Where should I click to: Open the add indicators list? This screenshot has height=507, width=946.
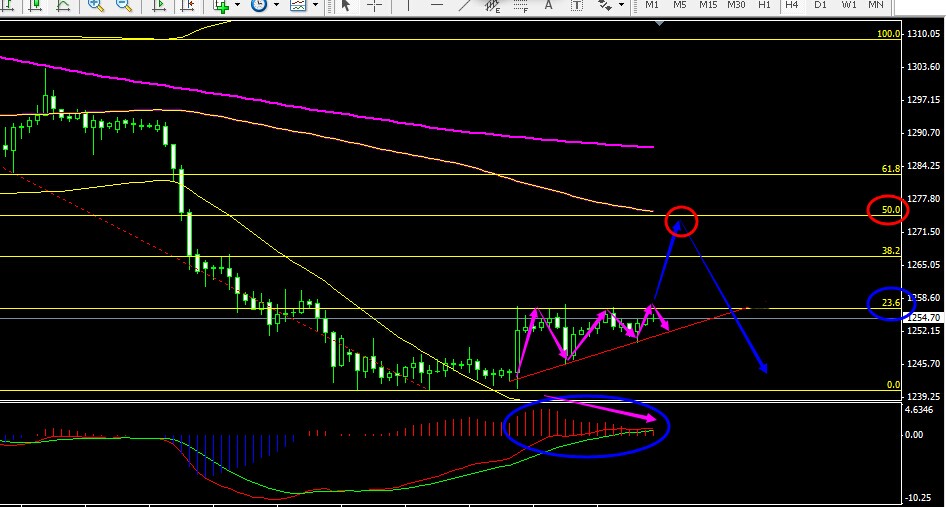point(222,5)
